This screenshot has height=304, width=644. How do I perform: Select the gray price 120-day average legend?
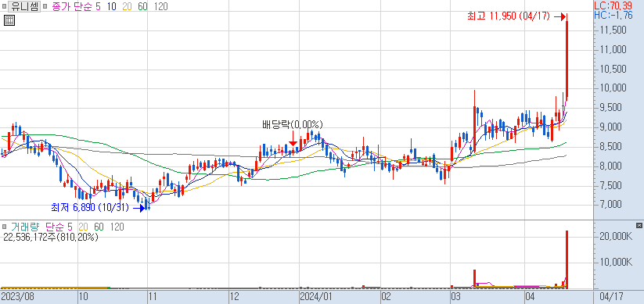[160, 6]
